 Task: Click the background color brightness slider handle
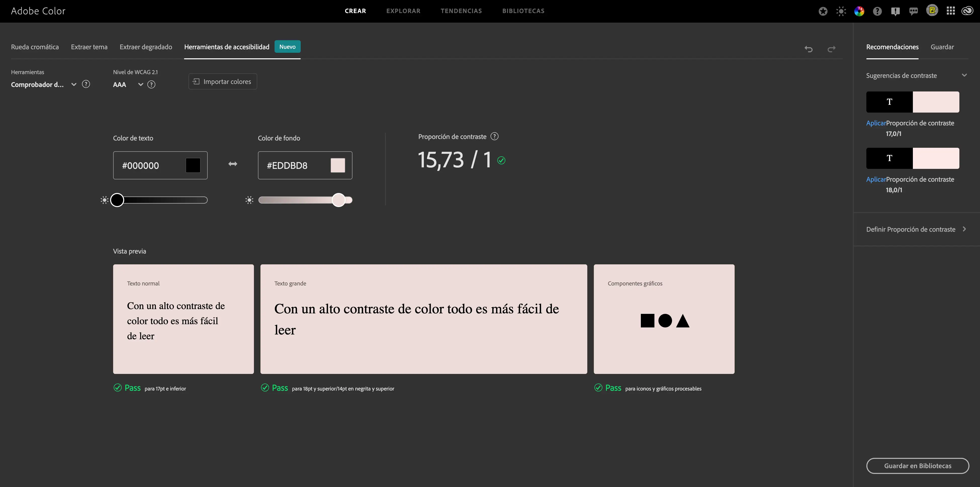coord(338,200)
